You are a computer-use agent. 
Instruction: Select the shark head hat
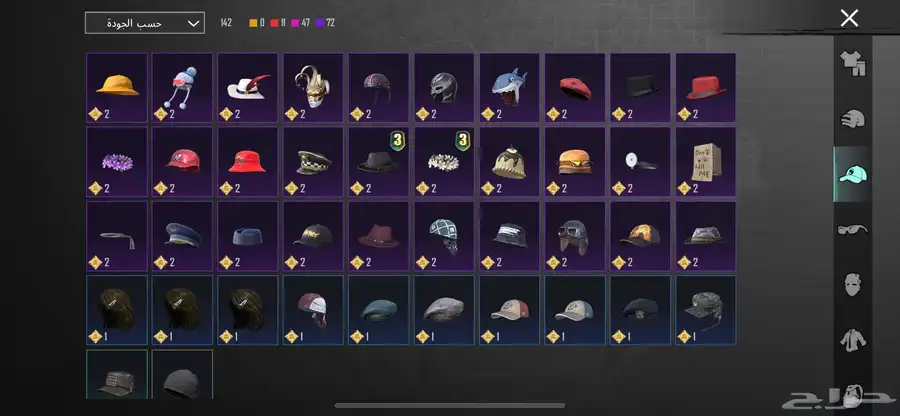pos(510,88)
